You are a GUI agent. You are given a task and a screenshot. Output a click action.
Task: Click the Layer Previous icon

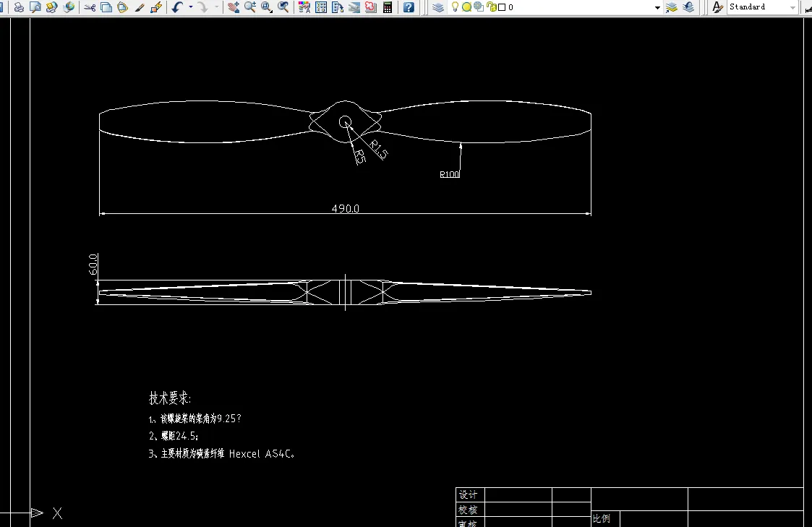pos(688,7)
